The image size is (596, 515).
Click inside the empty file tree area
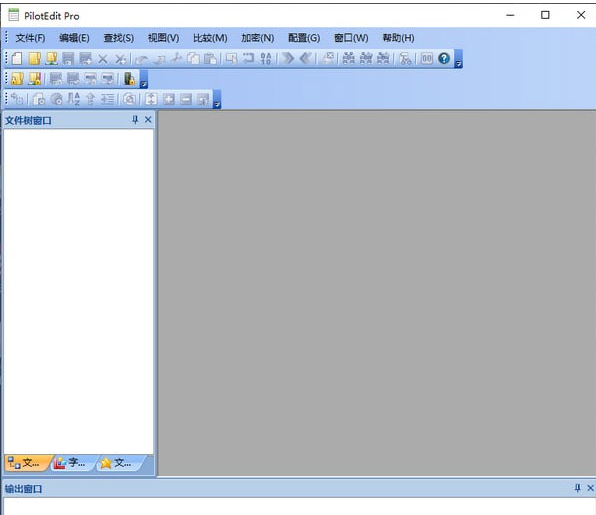[78, 292]
